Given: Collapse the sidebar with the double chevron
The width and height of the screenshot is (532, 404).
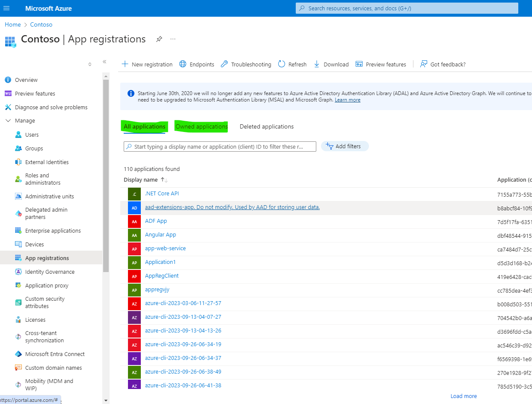Looking at the screenshot, I should (104, 62).
